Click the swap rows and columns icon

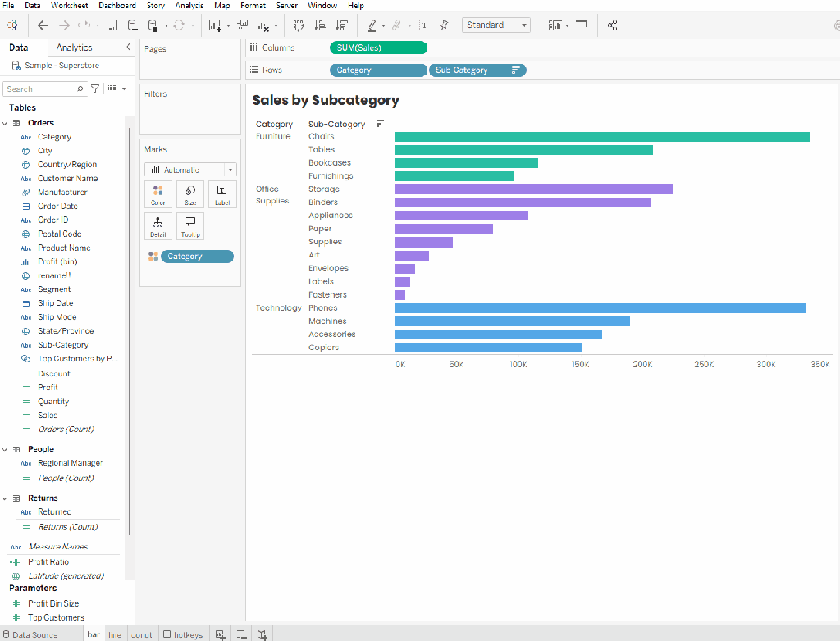(x=299, y=25)
